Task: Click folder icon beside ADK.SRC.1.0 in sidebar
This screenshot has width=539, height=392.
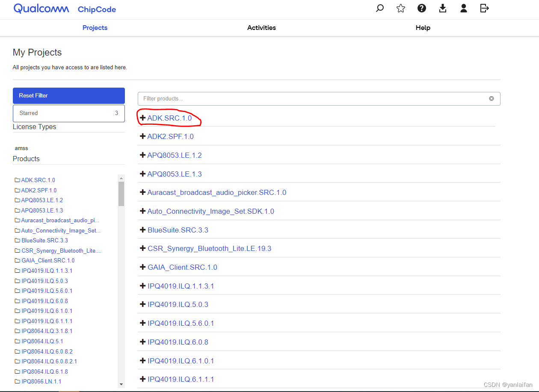Action: tap(18, 180)
